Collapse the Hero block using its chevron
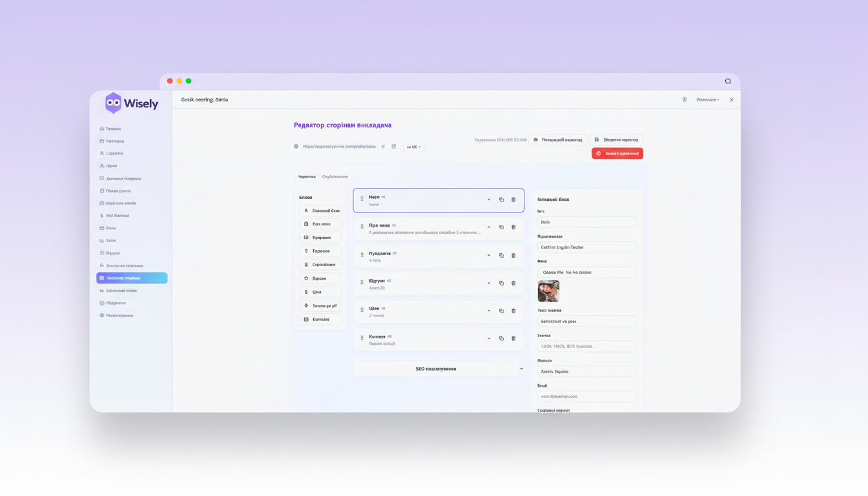Screen dimensions: 868x496 tap(489, 199)
